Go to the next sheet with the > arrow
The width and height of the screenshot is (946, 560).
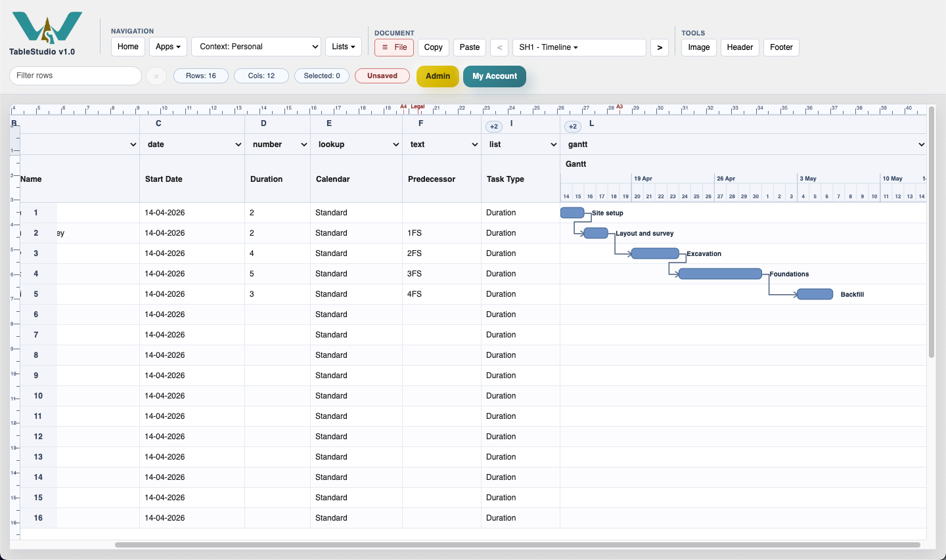tap(659, 47)
